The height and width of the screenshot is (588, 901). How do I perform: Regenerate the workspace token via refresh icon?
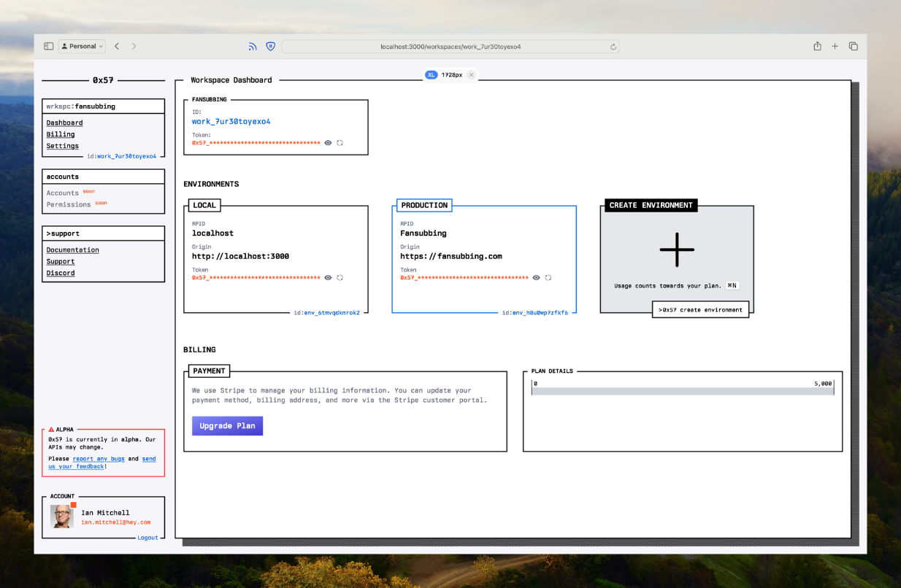coord(340,143)
